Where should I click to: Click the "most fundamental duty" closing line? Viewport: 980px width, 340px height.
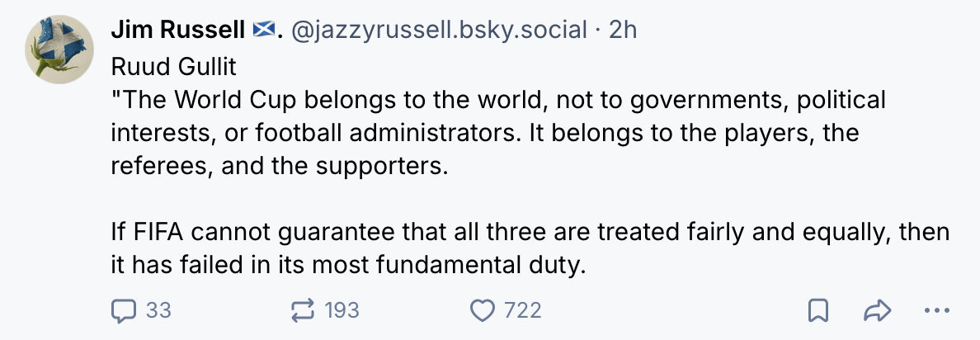(x=349, y=266)
